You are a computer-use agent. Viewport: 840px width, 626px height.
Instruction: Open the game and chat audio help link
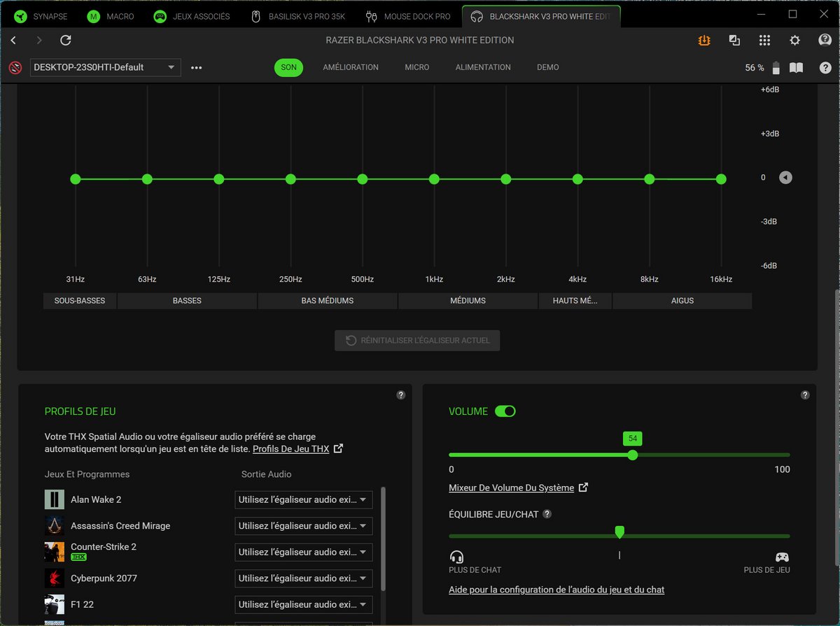tap(556, 590)
